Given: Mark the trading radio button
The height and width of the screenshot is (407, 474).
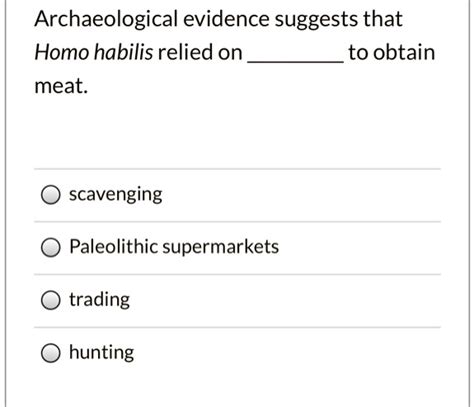Looking at the screenshot, I should click(51, 300).
